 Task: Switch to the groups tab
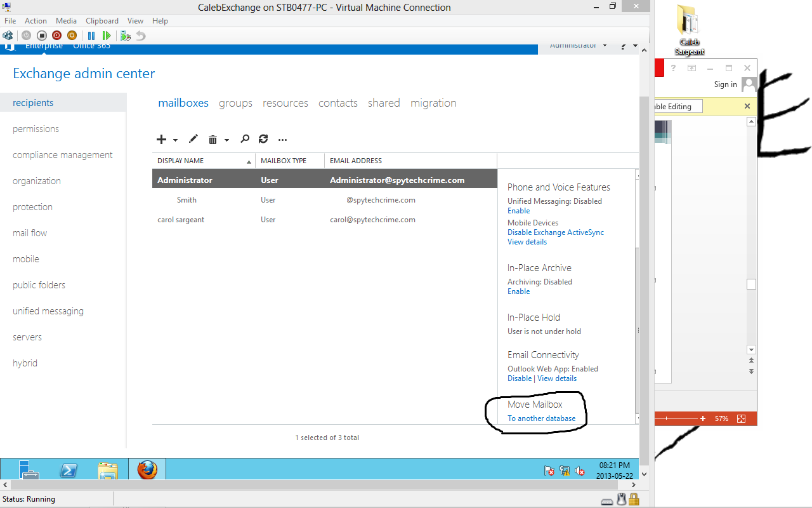[235, 103]
